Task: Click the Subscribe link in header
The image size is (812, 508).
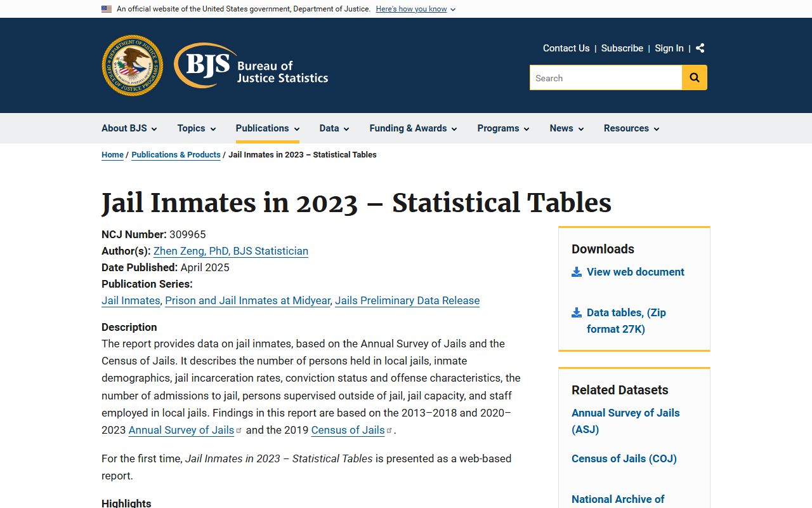Action: [x=622, y=48]
